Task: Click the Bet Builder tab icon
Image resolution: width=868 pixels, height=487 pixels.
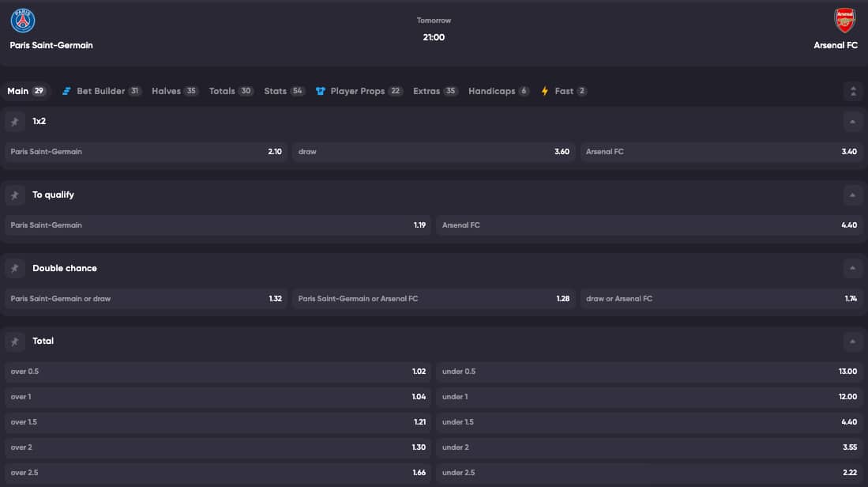Action: [x=66, y=91]
